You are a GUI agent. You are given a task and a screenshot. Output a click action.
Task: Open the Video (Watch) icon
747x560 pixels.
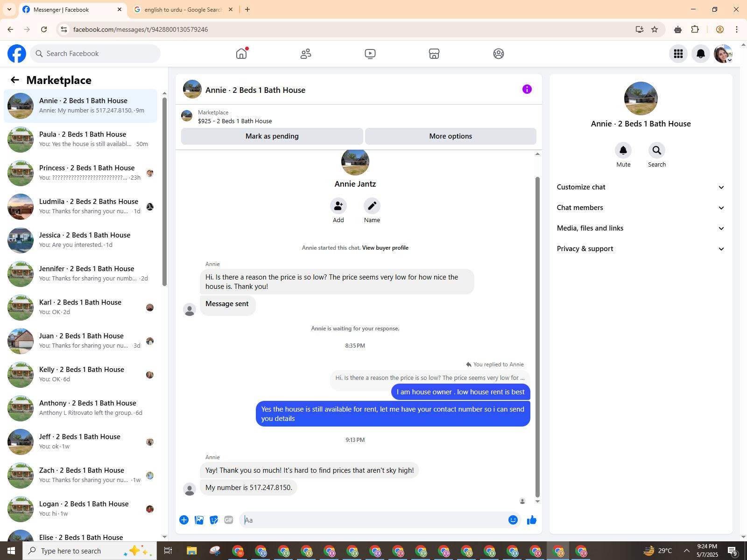pyautogui.click(x=370, y=54)
